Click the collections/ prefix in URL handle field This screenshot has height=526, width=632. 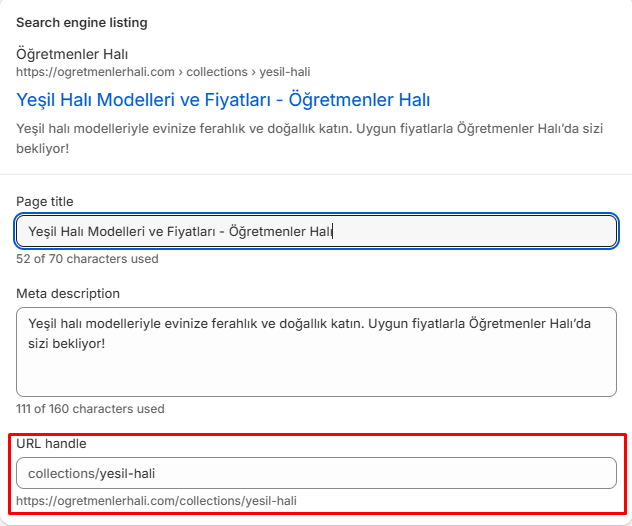pyautogui.click(x=62, y=473)
